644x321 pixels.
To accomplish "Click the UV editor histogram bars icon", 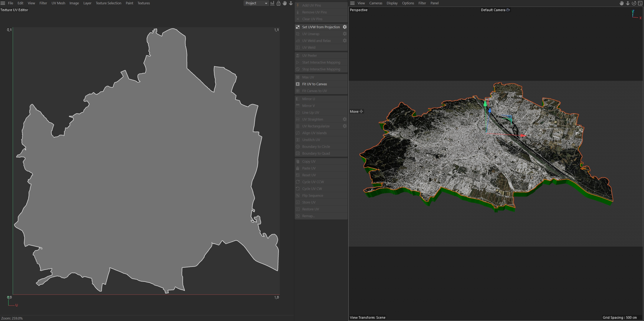I will pyautogui.click(x=272, y=3).
